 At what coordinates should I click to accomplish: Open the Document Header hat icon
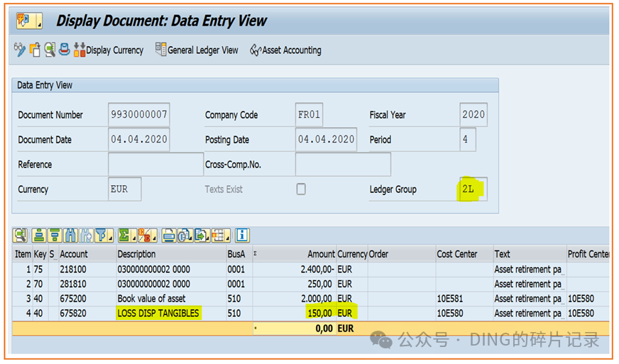click(x=65, y=50)
